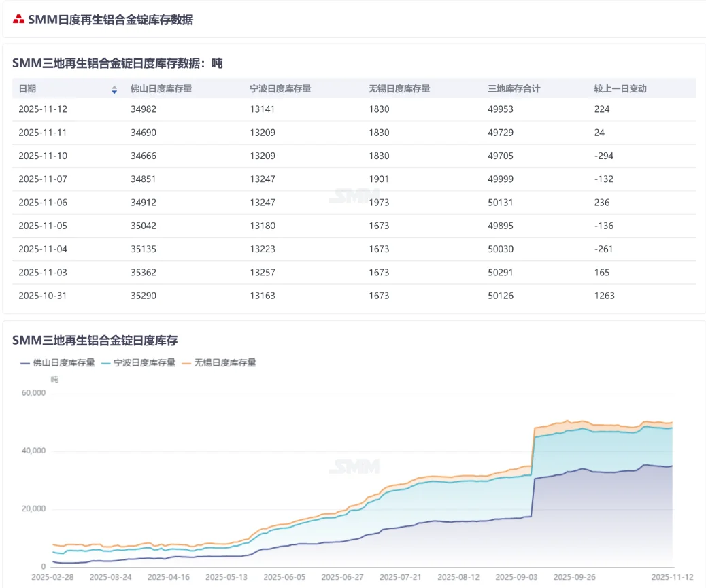Click Foshan value 34666
Viewport: 706px width, 588px height.
coord(144,156)
